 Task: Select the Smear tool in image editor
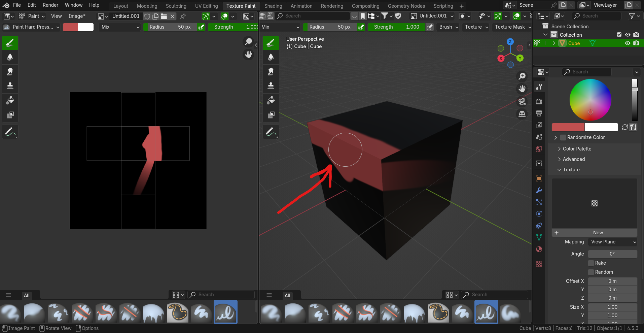10,71
